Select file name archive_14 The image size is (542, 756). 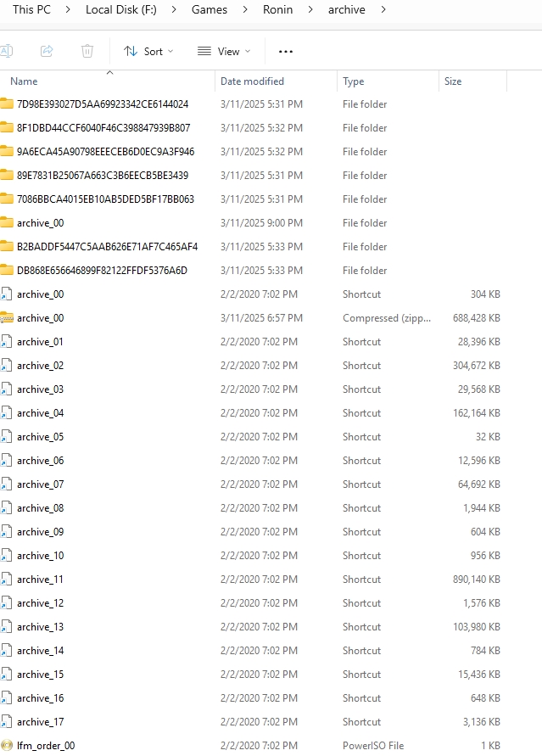[x=40, y=651]
